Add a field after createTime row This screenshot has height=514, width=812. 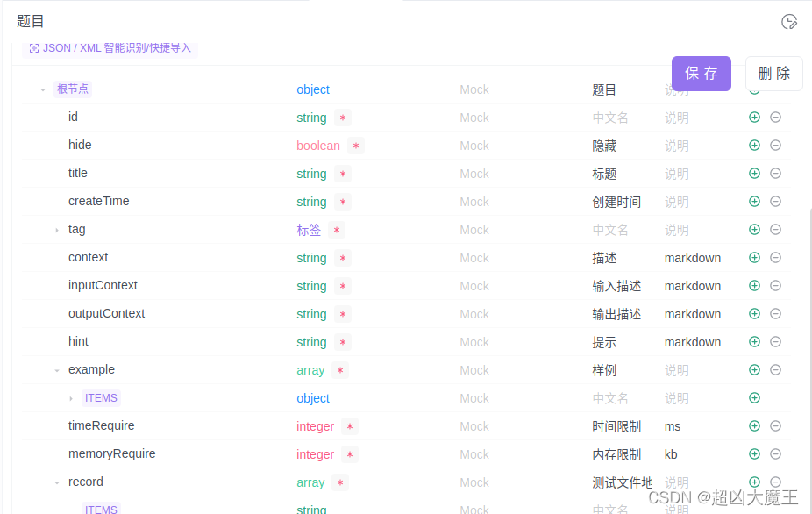point(754,201)
